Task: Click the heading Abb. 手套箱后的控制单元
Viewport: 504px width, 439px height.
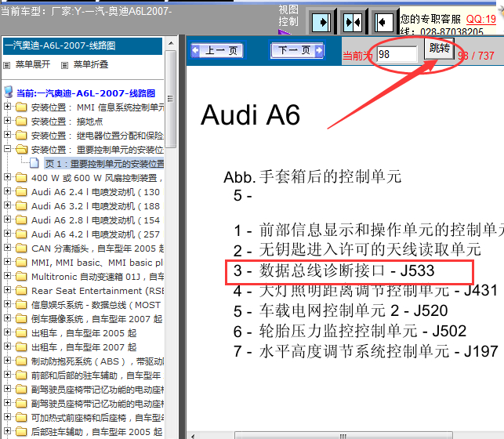Action: [x=313, y=176]
